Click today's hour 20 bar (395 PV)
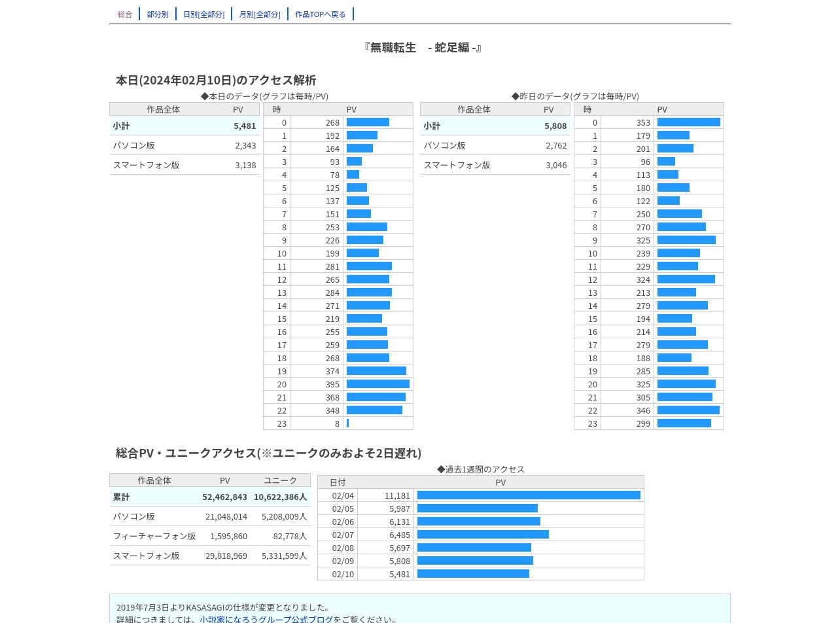Image resolution: width=840 pixels, height=623 pixels. pyautogui.click(x=378, y=384)
